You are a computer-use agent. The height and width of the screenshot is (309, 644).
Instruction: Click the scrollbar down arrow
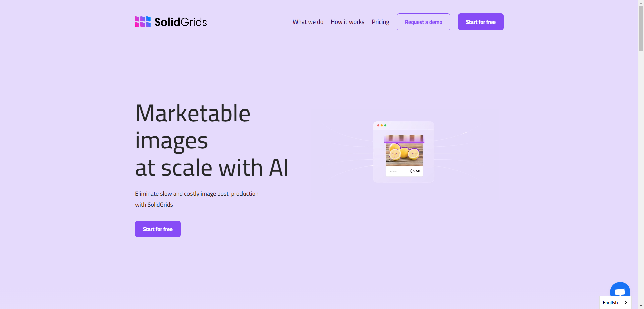tap(641, 306)
